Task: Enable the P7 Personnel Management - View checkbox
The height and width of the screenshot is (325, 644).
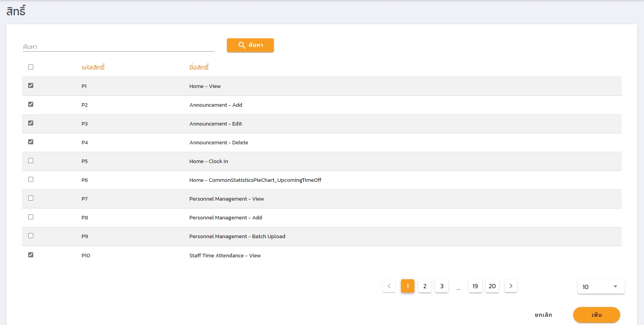Action: (x=31, y=198)
